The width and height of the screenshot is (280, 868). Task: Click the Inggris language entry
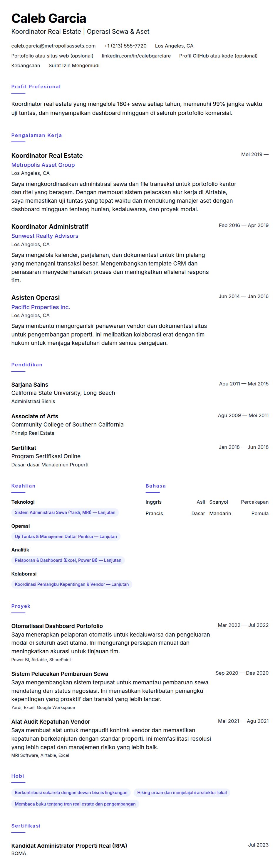[175, 502]
